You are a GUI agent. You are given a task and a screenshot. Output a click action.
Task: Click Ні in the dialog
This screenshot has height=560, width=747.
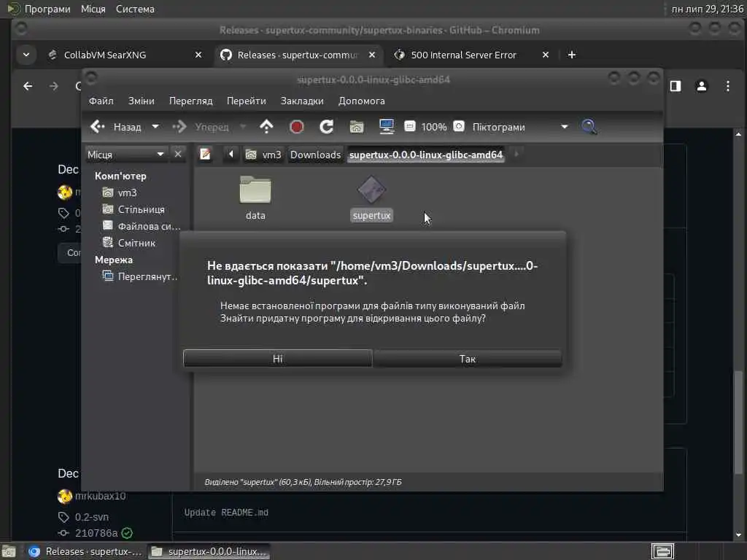(277, 359)
